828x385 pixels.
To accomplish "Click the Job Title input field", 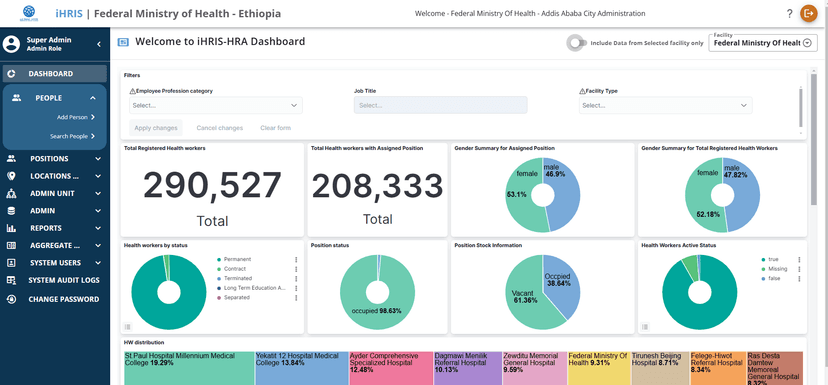I will (440, 105).
